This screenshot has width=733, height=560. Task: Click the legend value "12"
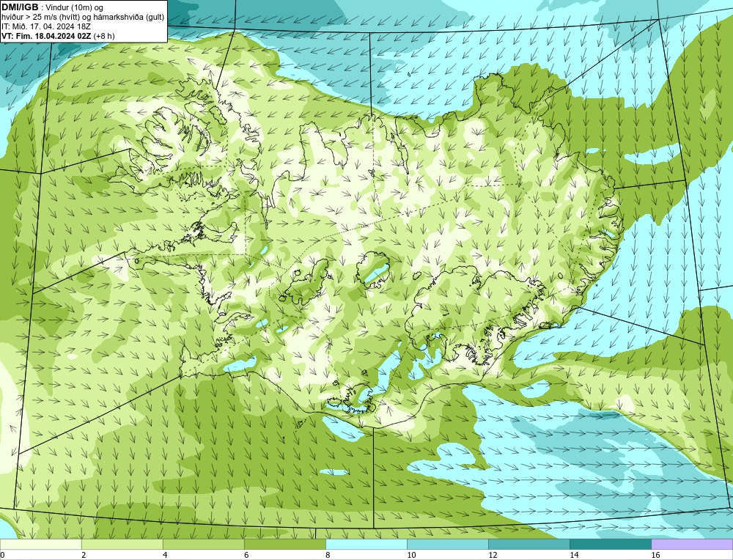coord(493,555)
